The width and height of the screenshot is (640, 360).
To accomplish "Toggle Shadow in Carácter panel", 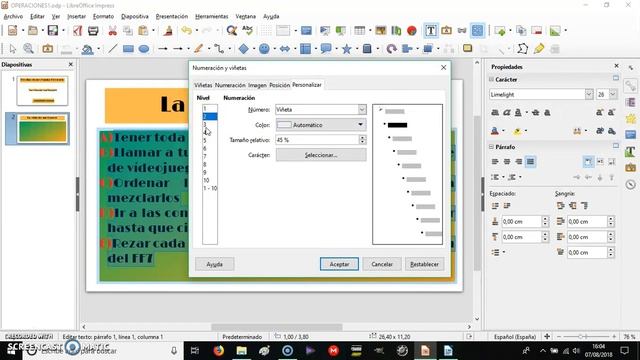I will coord(547,112).
